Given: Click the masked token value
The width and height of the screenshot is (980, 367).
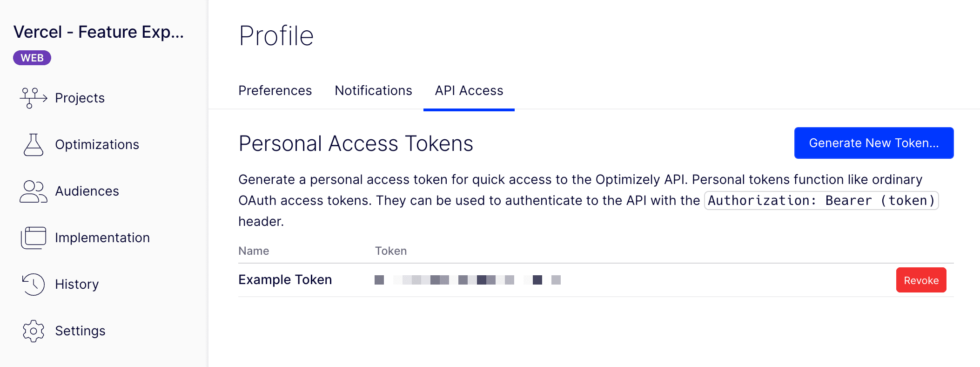Looking at the screenshot, I should click(467, 280).
